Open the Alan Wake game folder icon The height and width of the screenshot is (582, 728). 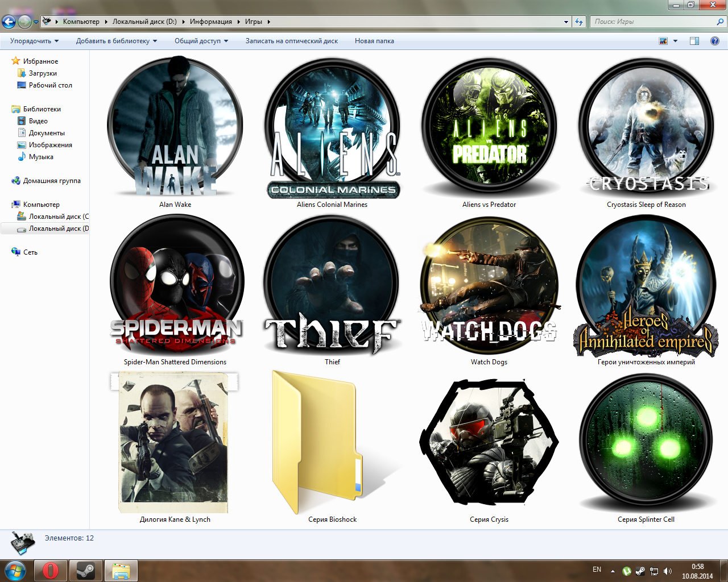[x=175, y=126]
